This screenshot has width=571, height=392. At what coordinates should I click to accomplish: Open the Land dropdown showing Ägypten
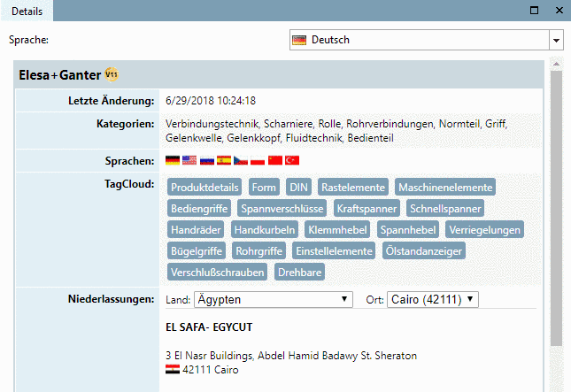pyautogui.click(x=274, y=299)
